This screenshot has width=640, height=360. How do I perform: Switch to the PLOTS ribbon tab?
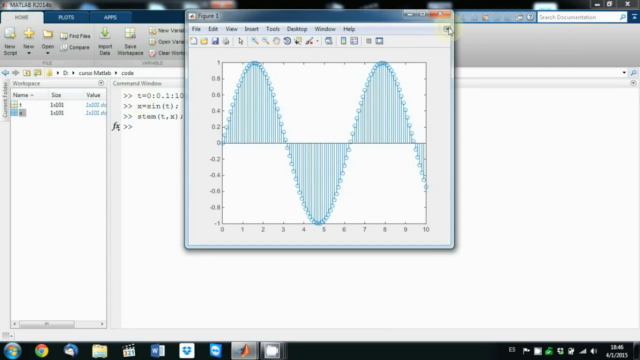coord(66,18)
